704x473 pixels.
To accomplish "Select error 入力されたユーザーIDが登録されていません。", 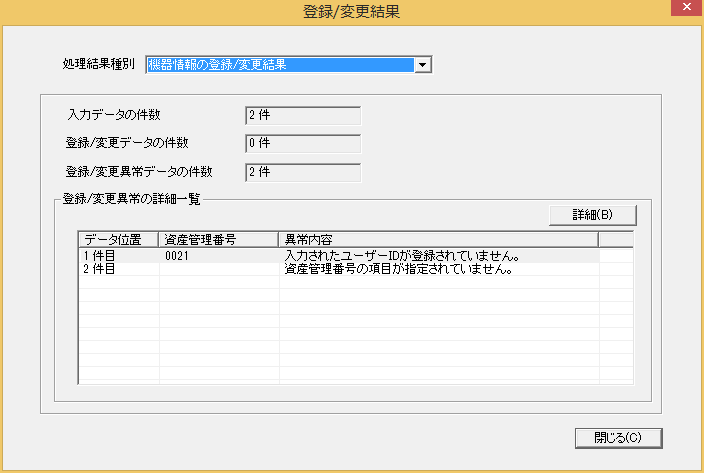I will 402,256.
